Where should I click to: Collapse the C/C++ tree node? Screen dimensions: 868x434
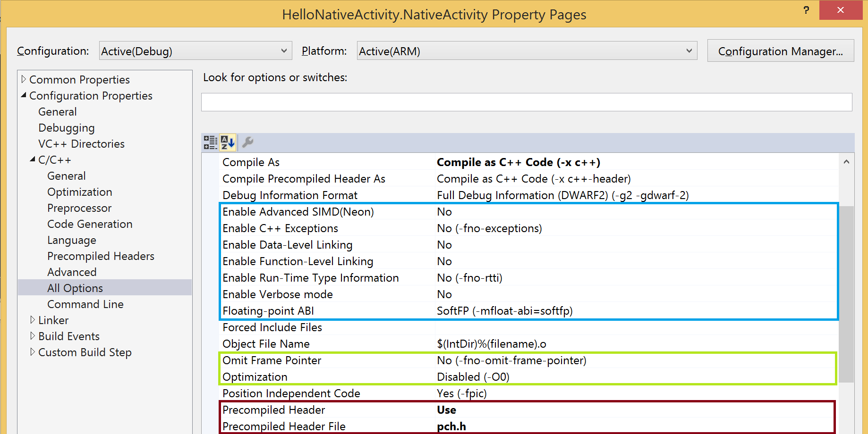(33, 159)
